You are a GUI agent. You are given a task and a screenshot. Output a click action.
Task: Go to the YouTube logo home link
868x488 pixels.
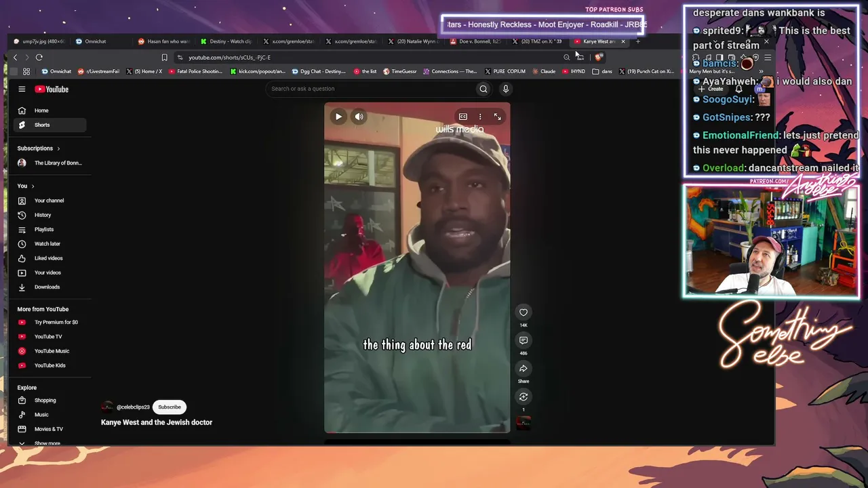(x=52, y=89)
